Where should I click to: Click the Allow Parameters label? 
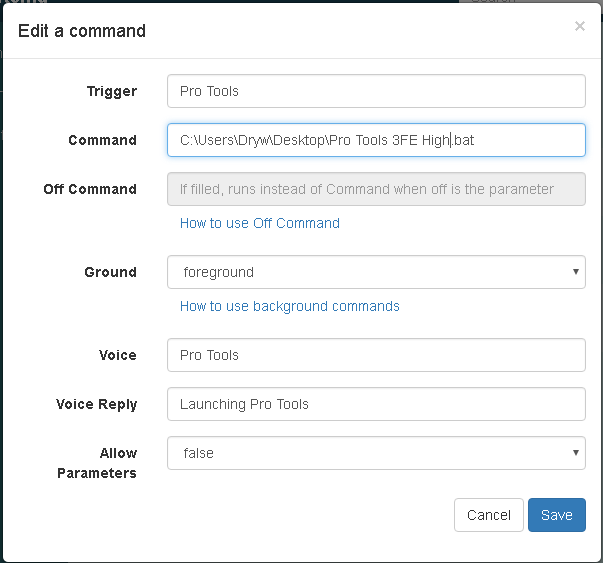[x=97, y=463]
